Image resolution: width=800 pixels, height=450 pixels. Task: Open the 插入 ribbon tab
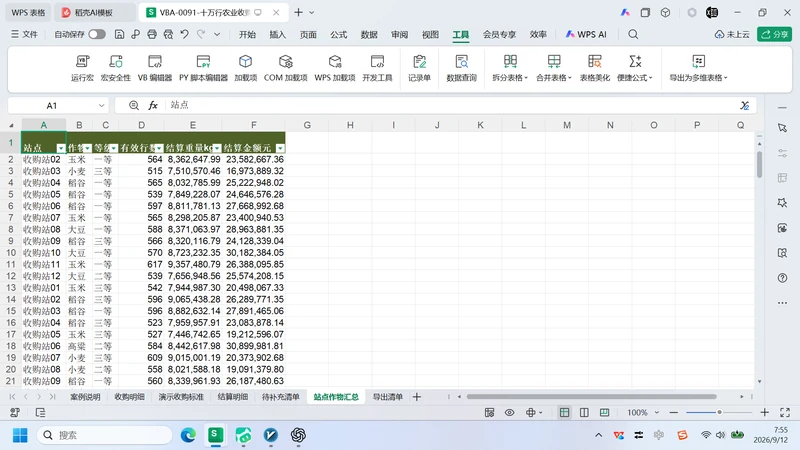pyautogui.click(x=278, y=34)
